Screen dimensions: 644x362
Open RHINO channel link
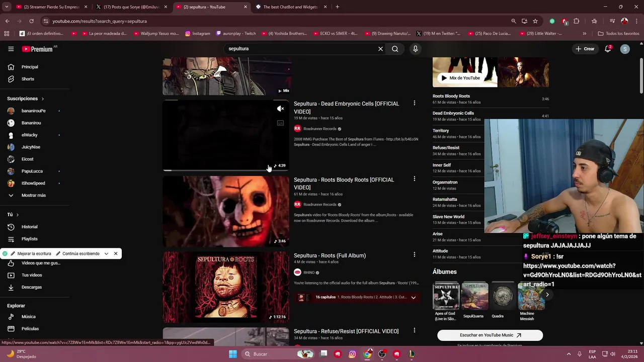coord(309,273)
